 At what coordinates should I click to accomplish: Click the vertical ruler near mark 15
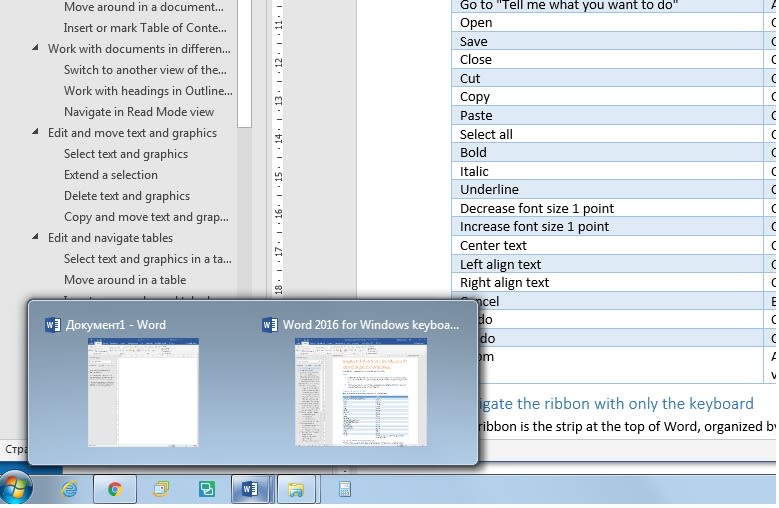coord(279,176)
